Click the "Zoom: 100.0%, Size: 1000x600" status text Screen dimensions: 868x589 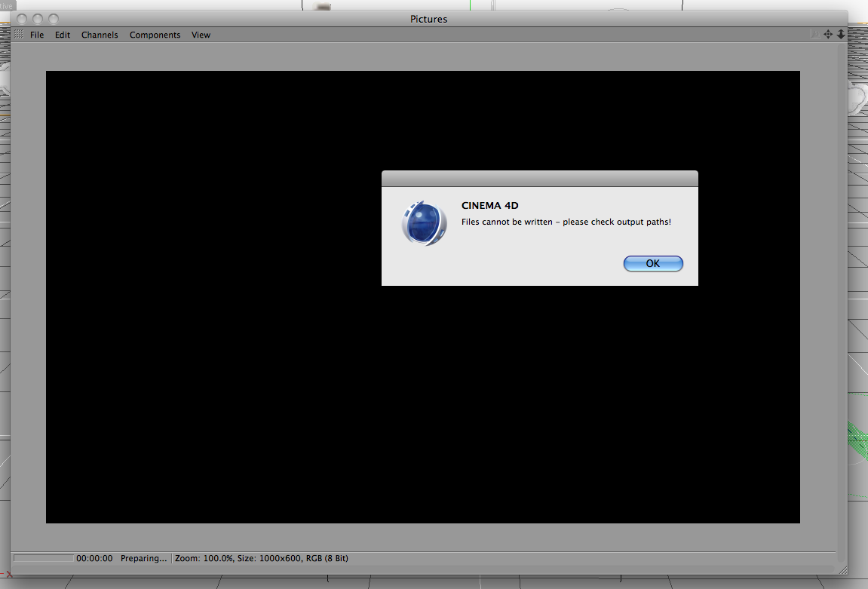tap(240, 558)
